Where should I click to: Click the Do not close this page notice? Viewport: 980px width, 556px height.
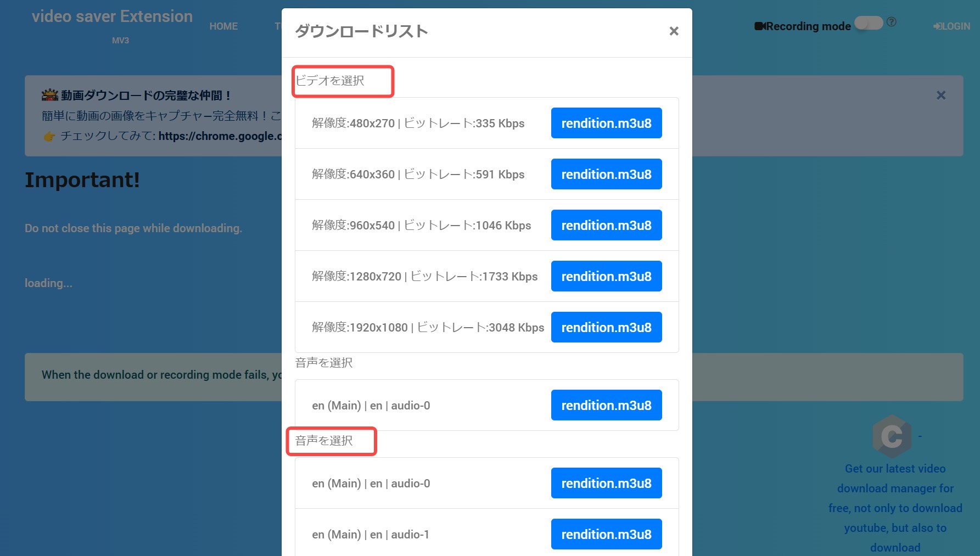133,228
